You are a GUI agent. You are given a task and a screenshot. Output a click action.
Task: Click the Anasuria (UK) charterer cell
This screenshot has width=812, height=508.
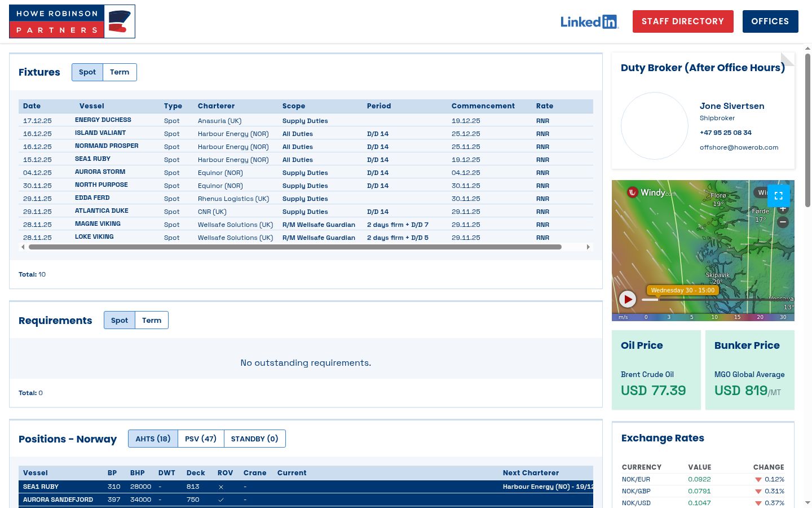tap(219, 121)
